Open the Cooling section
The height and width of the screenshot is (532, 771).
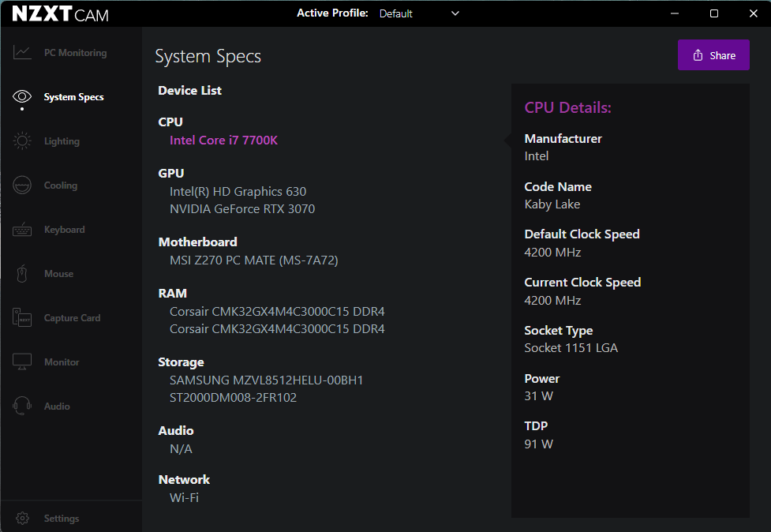coord(61,185)
